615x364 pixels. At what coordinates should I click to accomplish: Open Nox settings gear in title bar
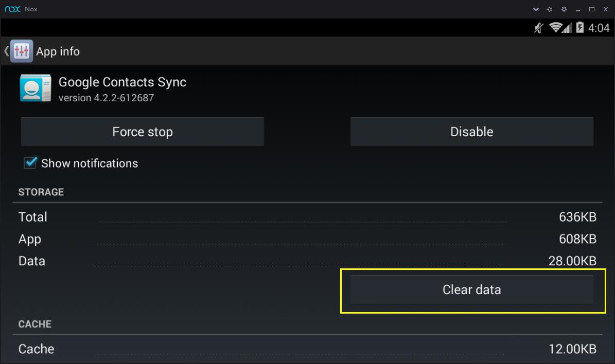click(x=564, y=9)
